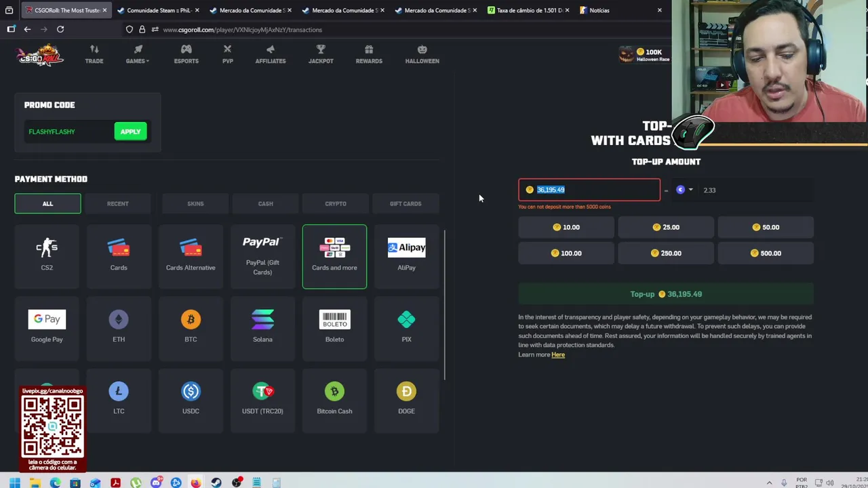
Task: Switch to CASH payment tab
Action: point(265,203)
